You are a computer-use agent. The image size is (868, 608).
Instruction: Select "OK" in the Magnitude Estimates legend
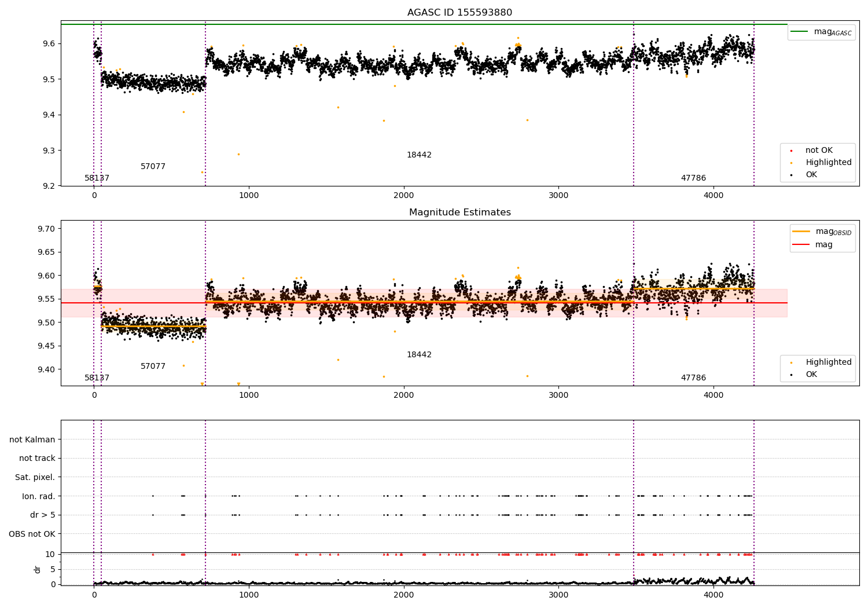pos(811,375)
